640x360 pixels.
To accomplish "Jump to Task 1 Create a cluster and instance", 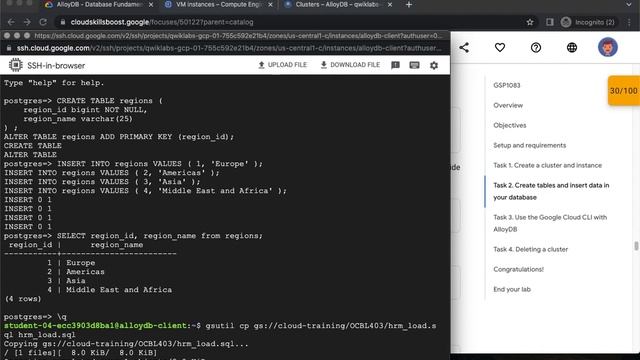I will [547, 165].
